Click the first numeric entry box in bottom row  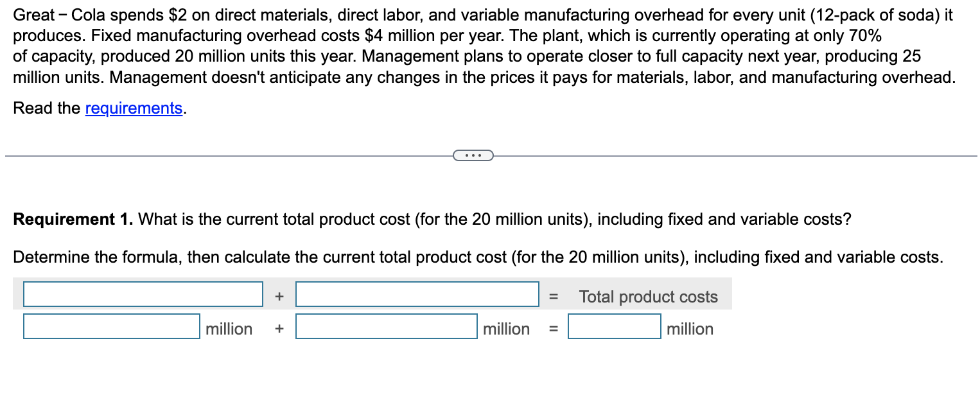(x=111, y=327)
